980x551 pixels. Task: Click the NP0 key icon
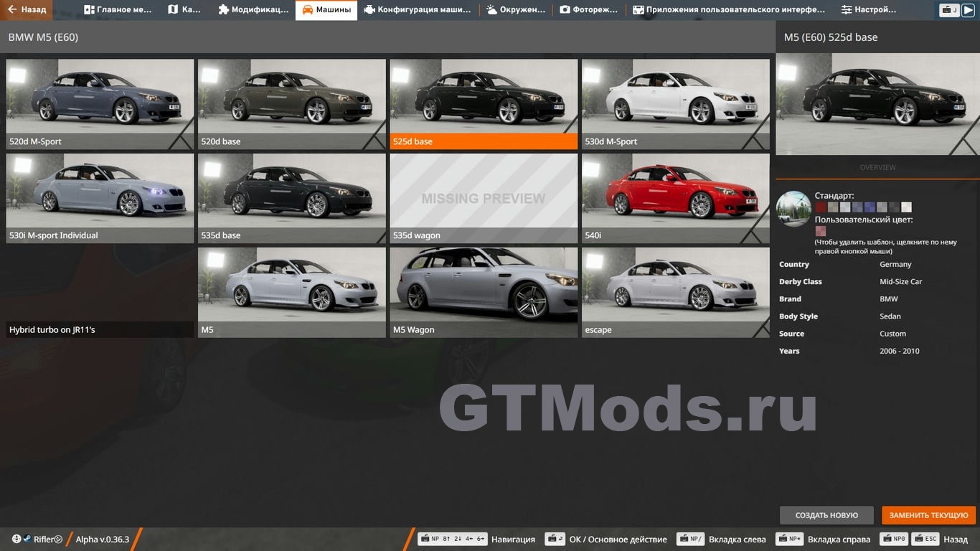(895, 540)
